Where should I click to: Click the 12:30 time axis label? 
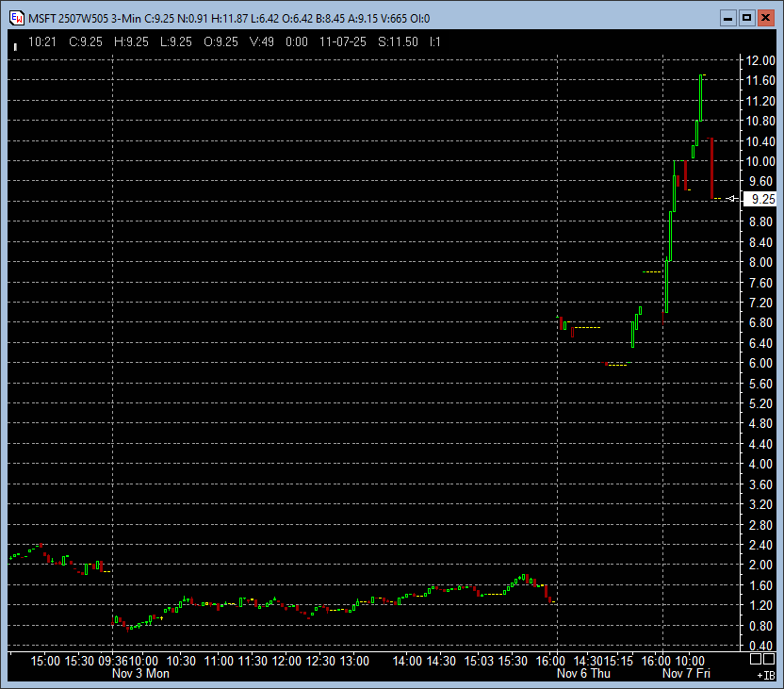pos(321,662)
